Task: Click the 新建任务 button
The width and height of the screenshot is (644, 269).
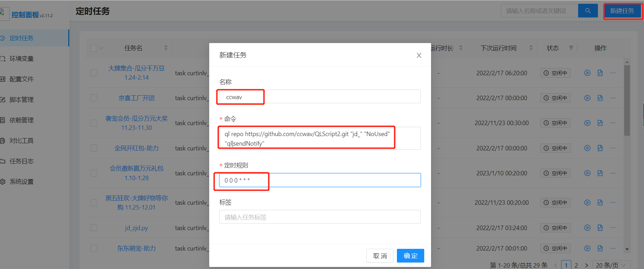Action: coord(622,11)
